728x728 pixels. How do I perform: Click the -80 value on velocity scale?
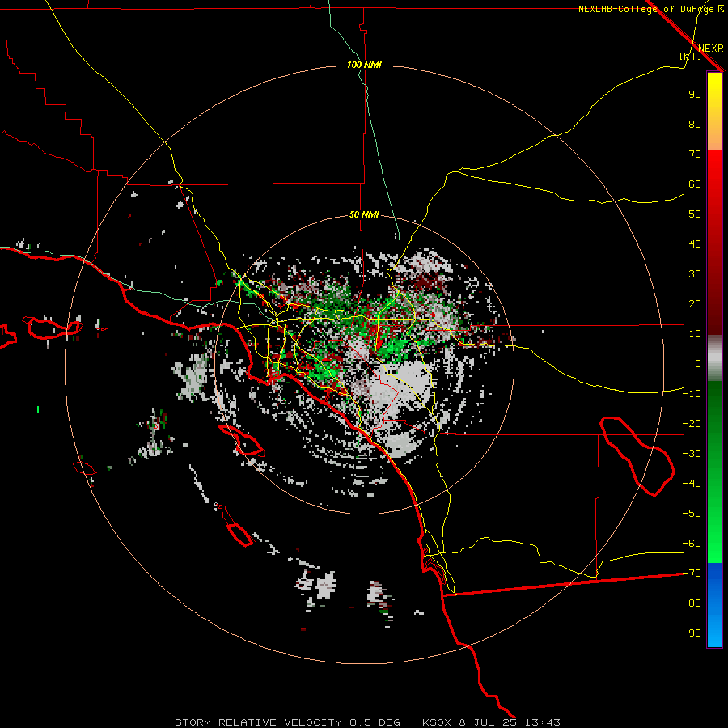(692, 603)
